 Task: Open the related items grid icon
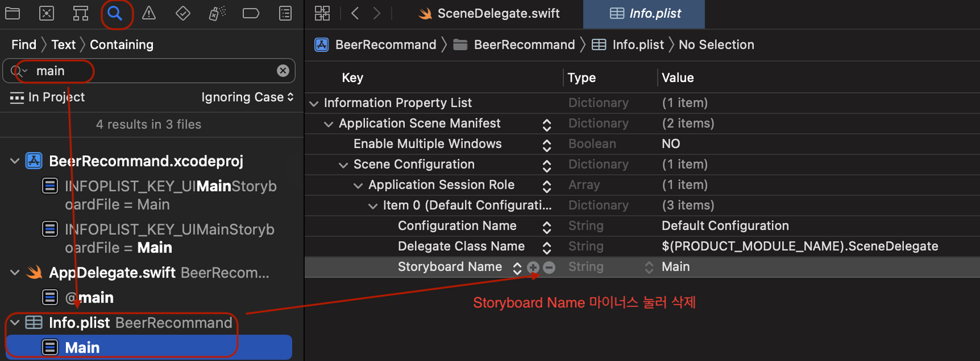click(322, 13)
